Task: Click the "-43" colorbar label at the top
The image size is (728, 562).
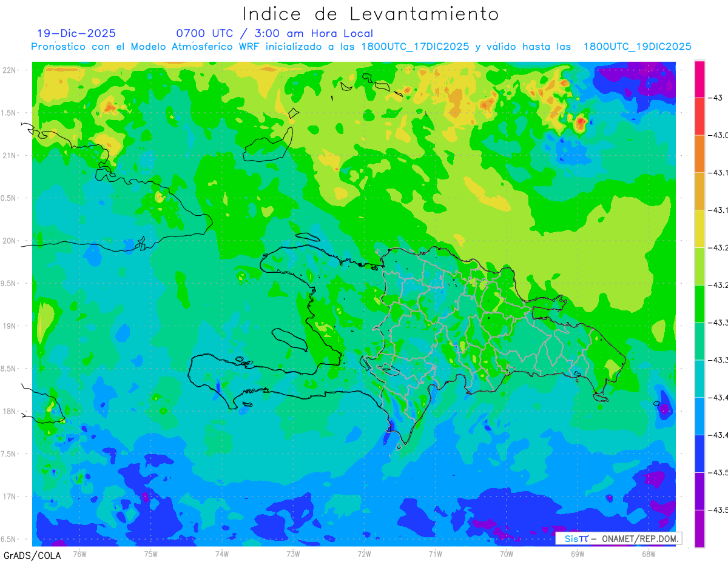Action: coord(716,98)
